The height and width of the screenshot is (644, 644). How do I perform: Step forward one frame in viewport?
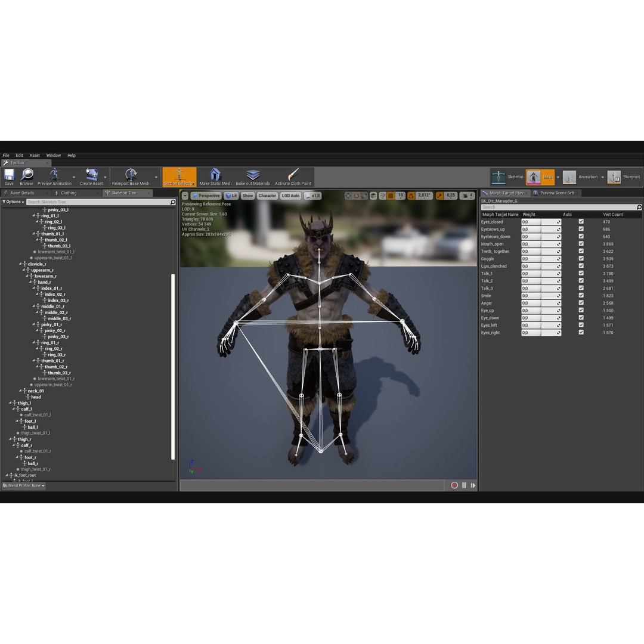pos(473,485)
